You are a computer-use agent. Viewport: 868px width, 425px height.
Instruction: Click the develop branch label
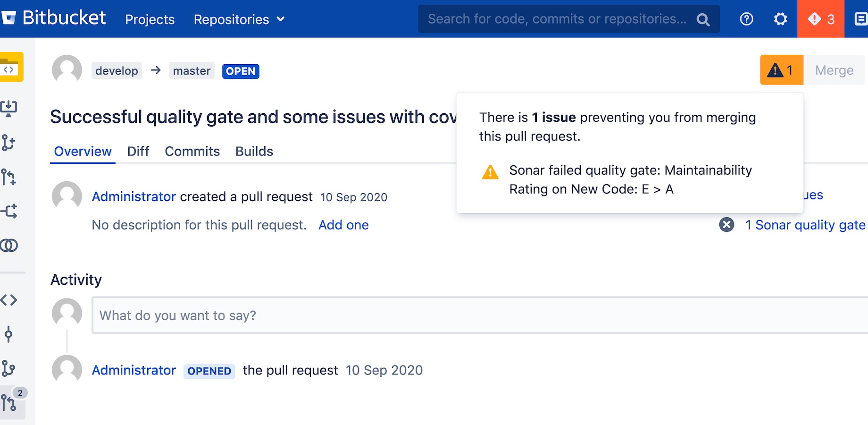(x=117, y=71)
